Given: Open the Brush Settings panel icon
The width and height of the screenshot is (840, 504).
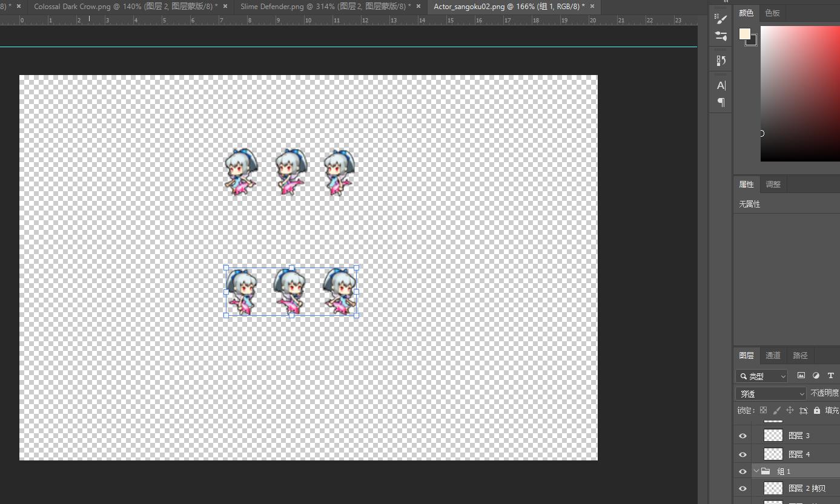Looking at the screenshot, I should tap(721, 18).
